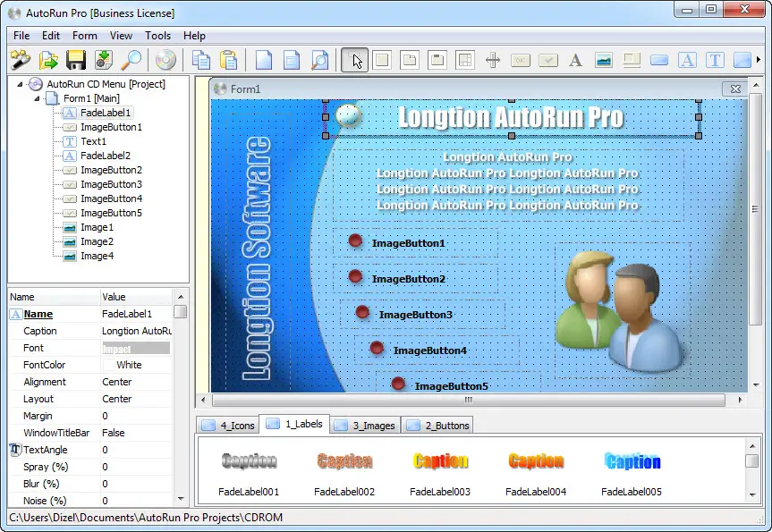This screenshot has height=532, width=772.
Task: Choose the FadeLabel003 caption style
Action: click(x=440, y=472)
